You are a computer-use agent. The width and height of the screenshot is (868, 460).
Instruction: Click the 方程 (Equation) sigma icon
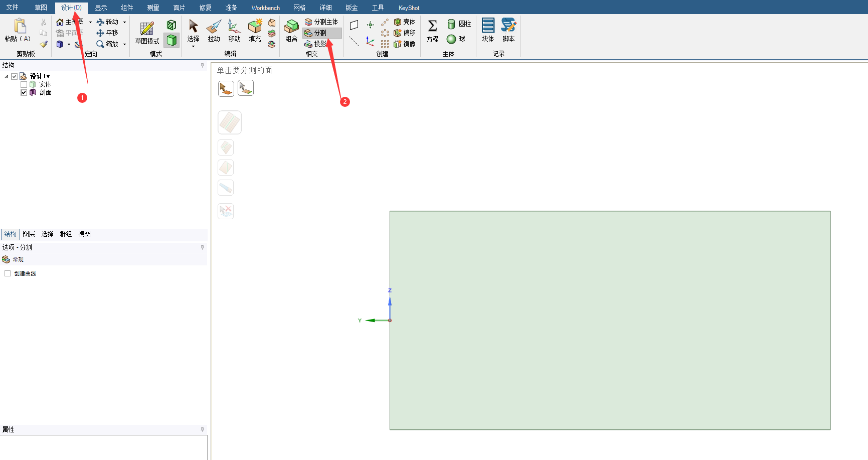[x=432, y=30]
